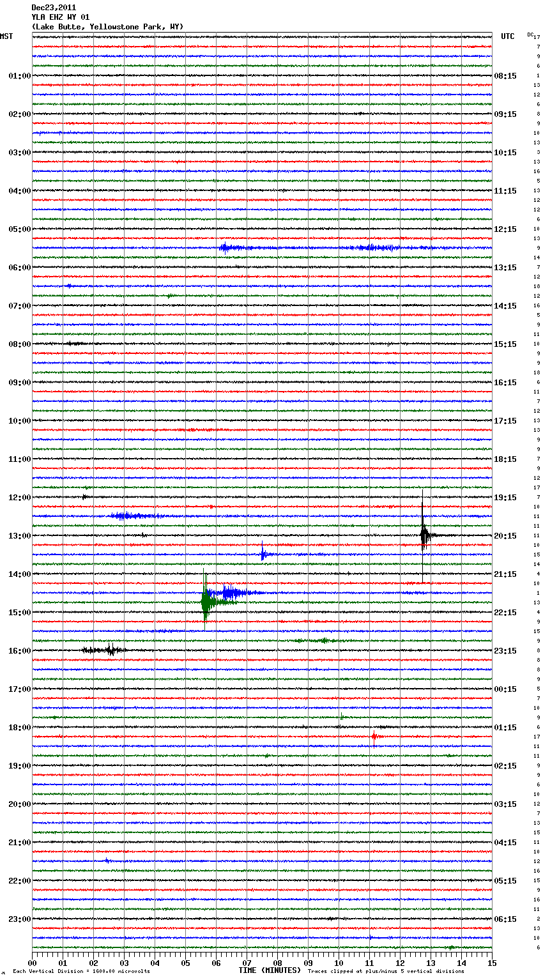
Task: Click the "01:00" MST hour label
Action: pos(20,76)
